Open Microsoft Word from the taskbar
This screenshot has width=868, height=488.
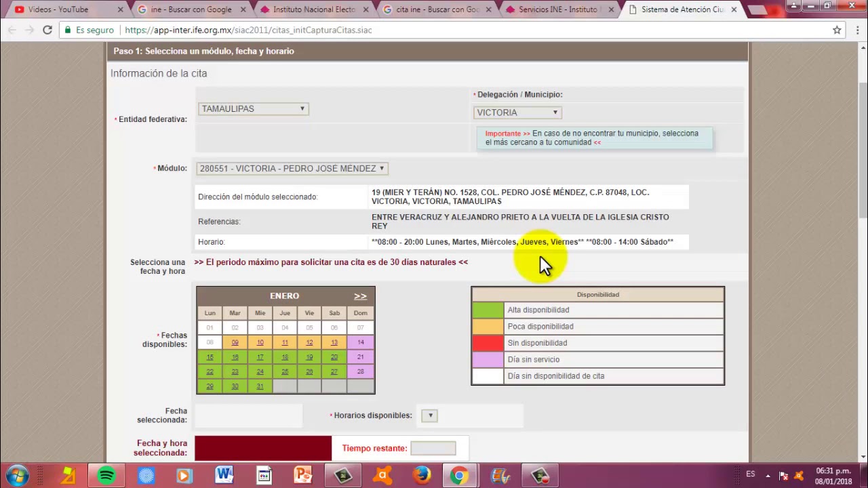[x=224, y=476]
